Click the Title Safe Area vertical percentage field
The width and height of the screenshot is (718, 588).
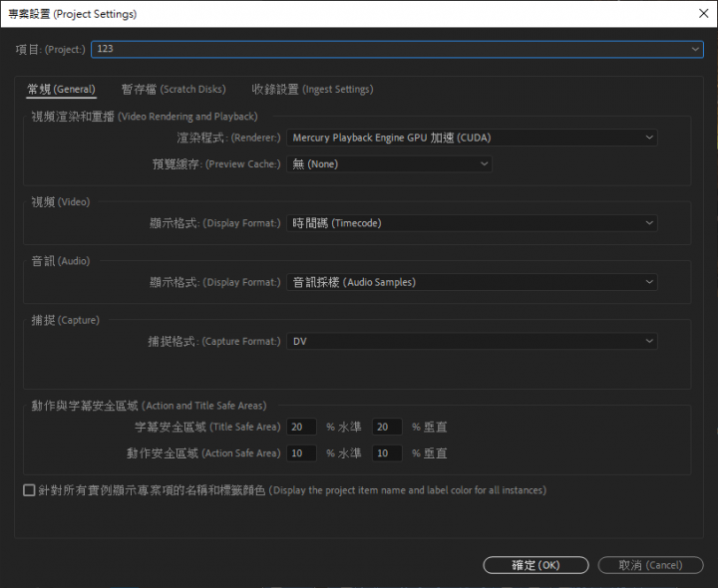387,427
